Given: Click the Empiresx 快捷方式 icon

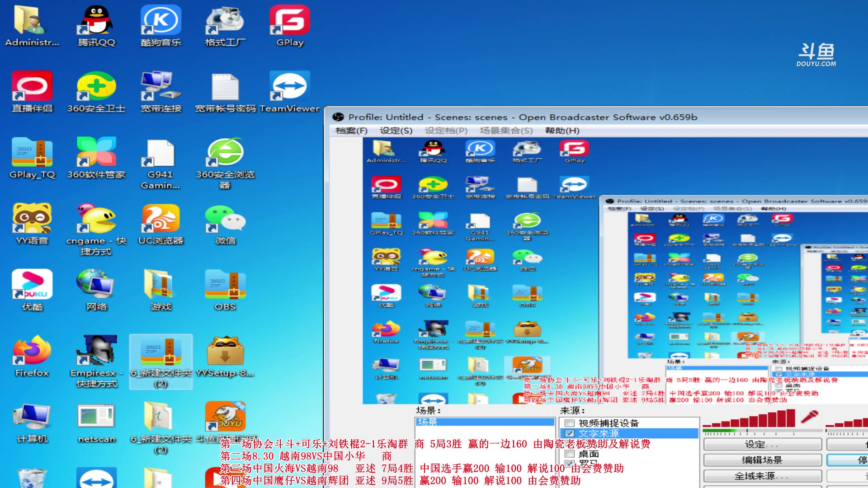Looking at the screenshot, I should point(96,361).
